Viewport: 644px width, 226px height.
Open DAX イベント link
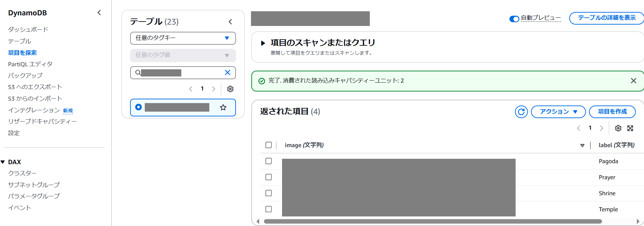click(x=19, y=208)
